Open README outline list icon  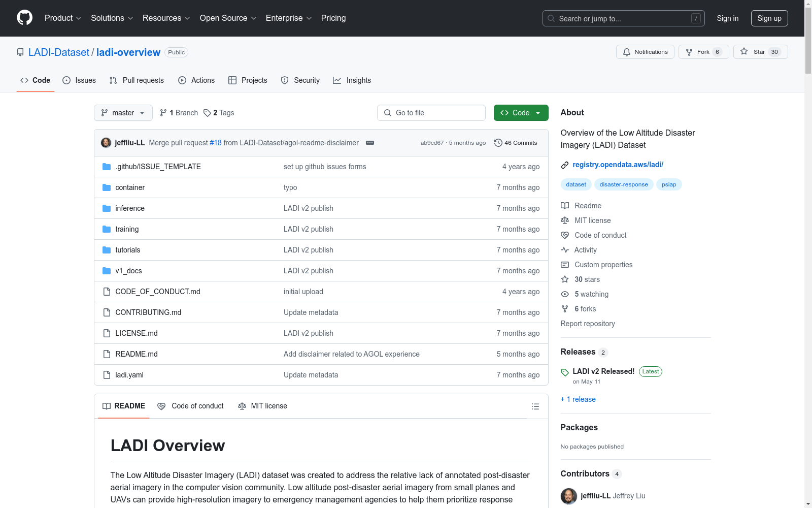tap(535, 406)
